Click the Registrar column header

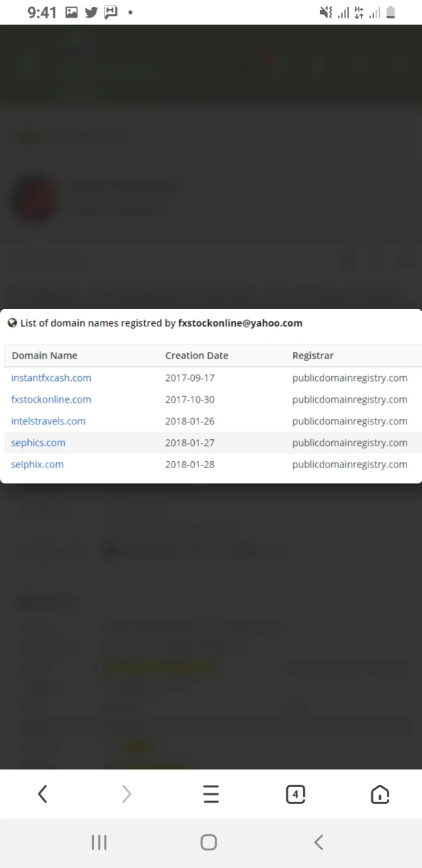(x=313, y=356)
